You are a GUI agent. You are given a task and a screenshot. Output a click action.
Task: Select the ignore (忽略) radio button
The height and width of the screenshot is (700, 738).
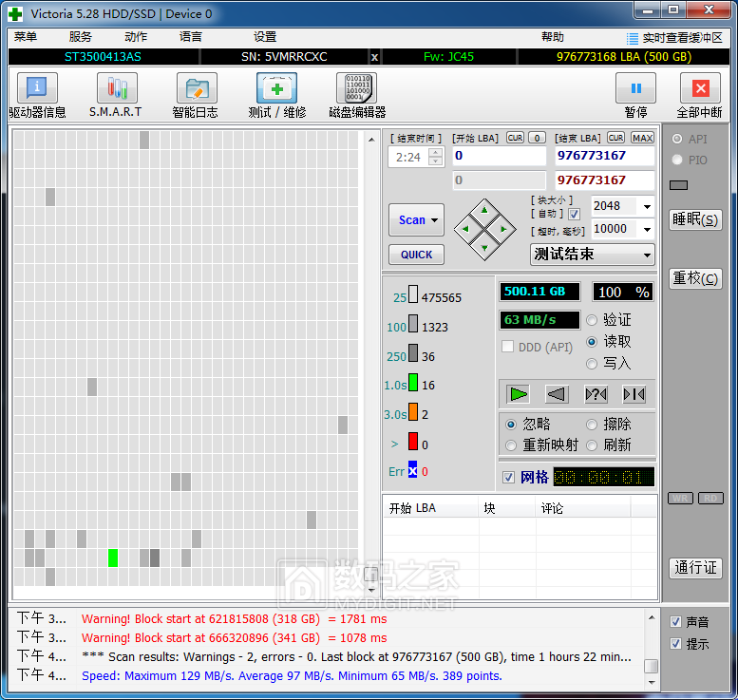[511, 425]
